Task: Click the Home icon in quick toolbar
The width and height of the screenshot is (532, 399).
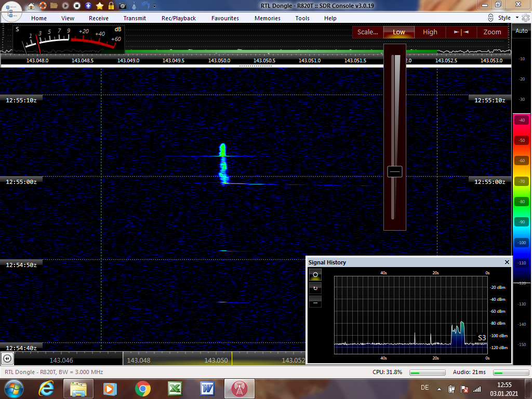Action: [31, 6]
